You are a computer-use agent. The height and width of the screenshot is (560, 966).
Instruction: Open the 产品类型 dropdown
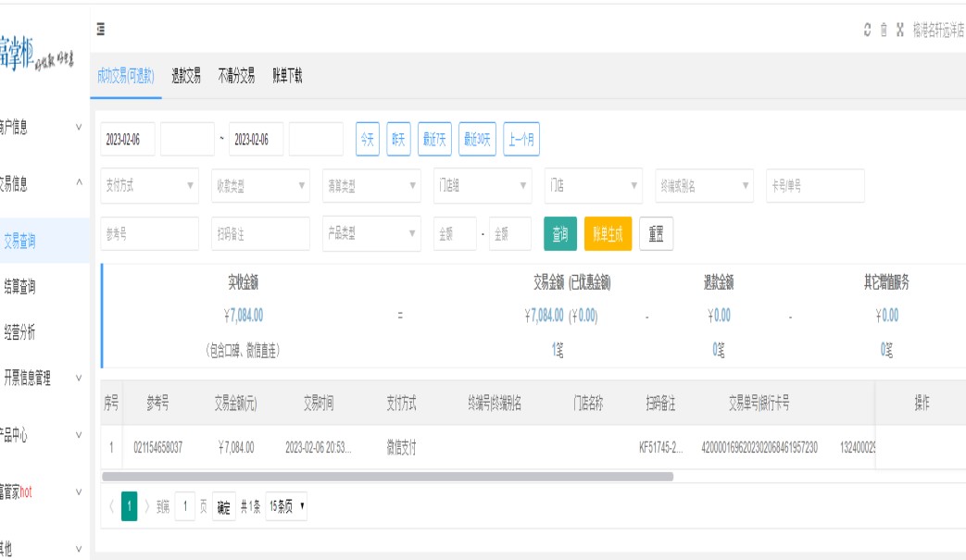tap(371, 234)
